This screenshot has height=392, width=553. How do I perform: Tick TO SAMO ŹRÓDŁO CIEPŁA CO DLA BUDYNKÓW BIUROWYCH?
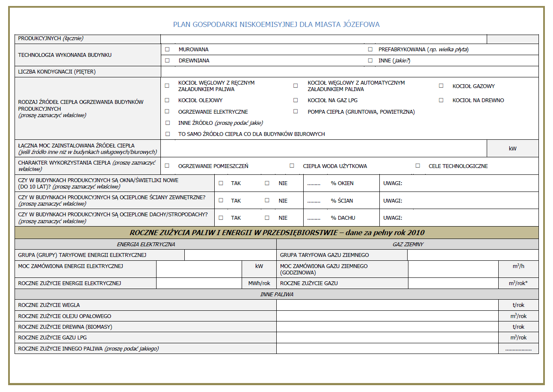pyautogui.click(x=167, y=134)
